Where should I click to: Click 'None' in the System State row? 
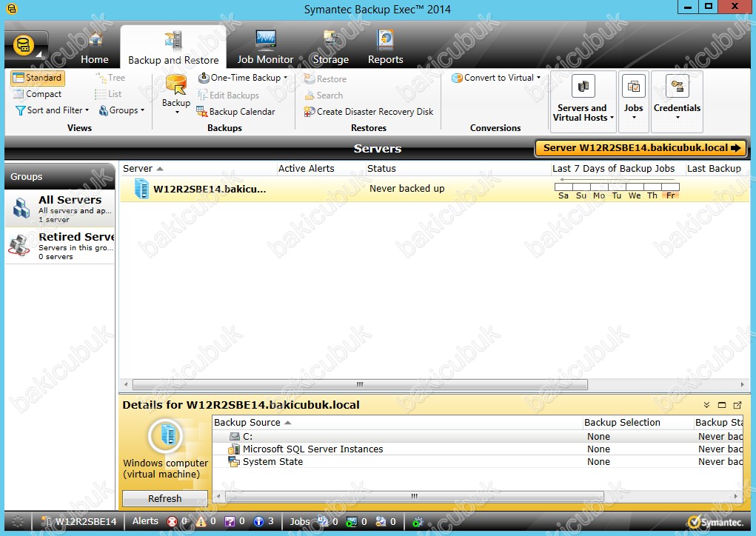tap(598, 462)
